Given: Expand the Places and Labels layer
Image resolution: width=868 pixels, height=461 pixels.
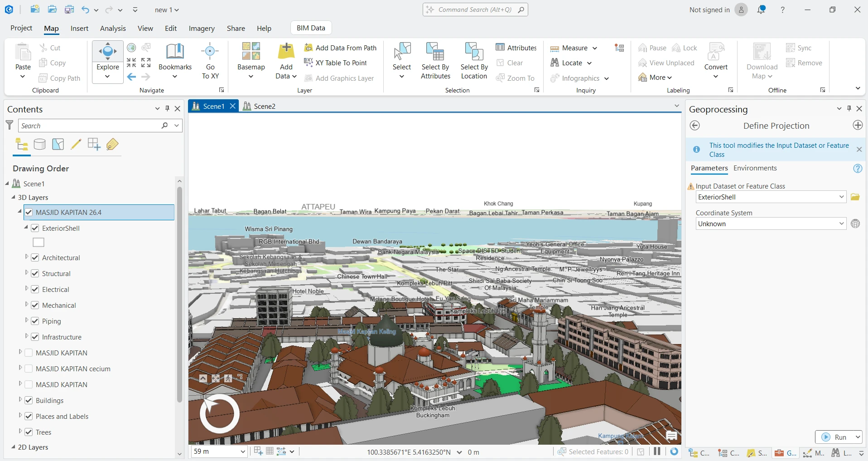Looking at the screenshot, I should (x=20, y=416).
